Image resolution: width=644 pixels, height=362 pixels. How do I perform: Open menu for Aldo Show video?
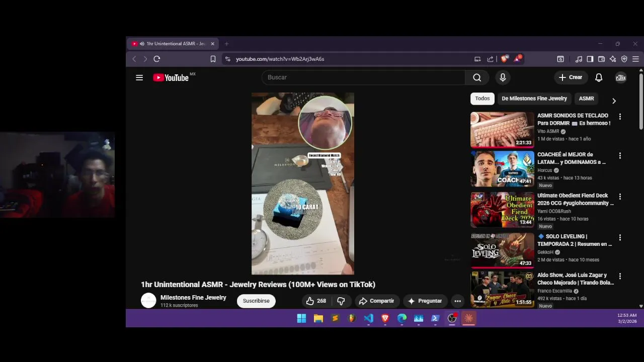(x=620, y=276)
